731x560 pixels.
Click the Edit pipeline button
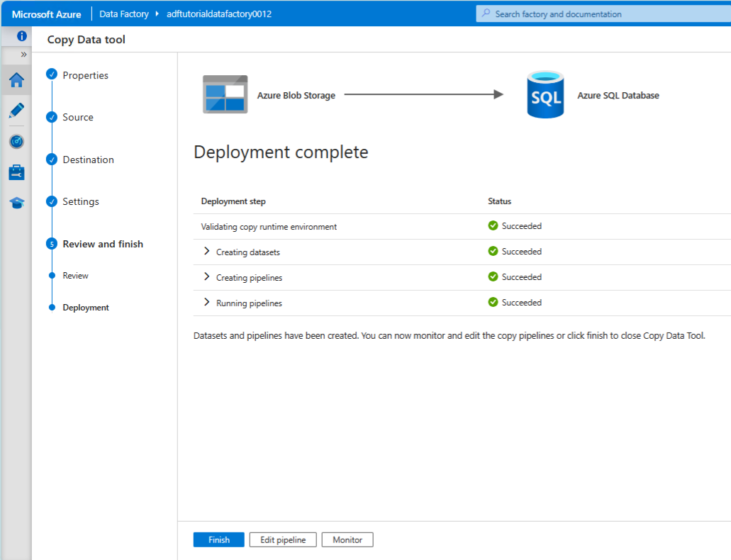pos(283,539)
